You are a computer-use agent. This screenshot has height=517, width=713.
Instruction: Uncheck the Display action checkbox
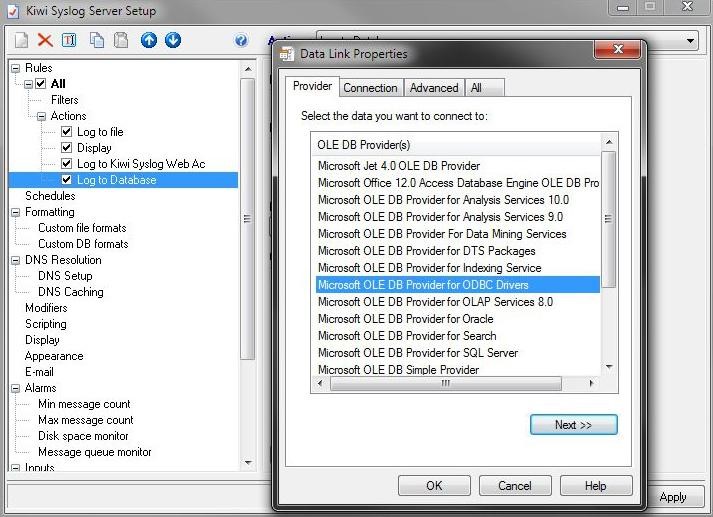click(x=66, y=148)
